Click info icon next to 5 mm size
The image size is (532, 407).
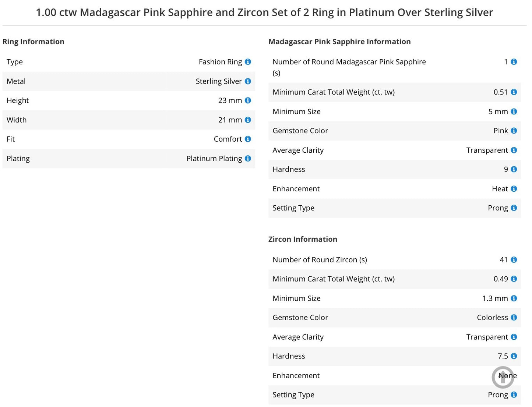(514, 112)
